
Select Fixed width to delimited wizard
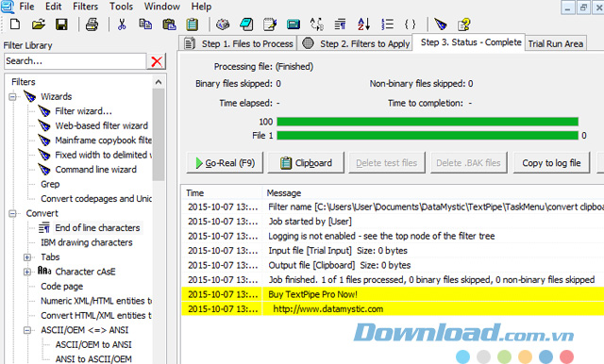[x=103, y=155]
